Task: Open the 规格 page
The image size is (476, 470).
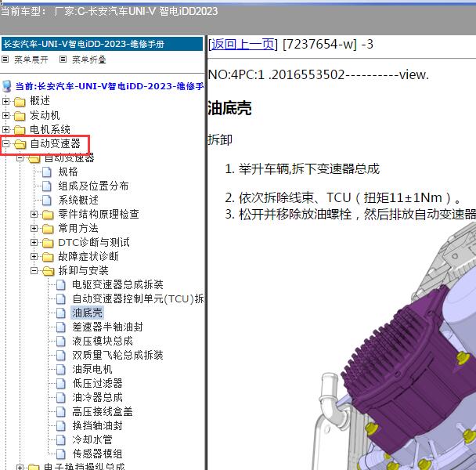Action: pos(68,172)
